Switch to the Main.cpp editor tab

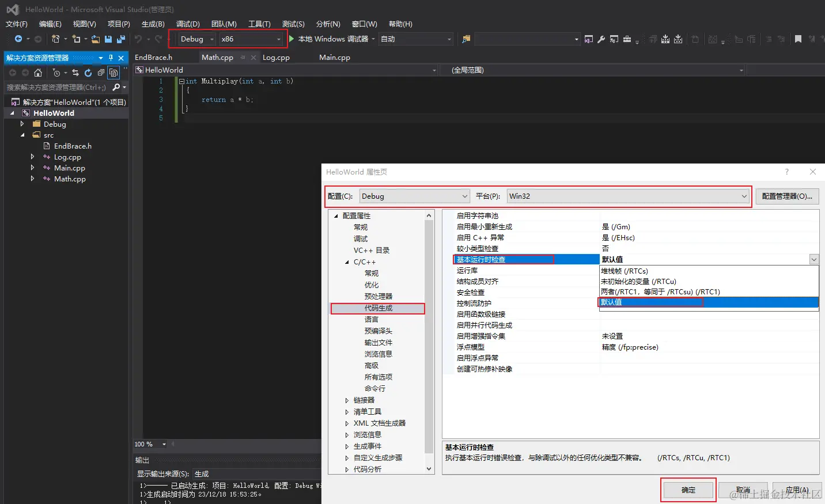click(x=335, y=57)
